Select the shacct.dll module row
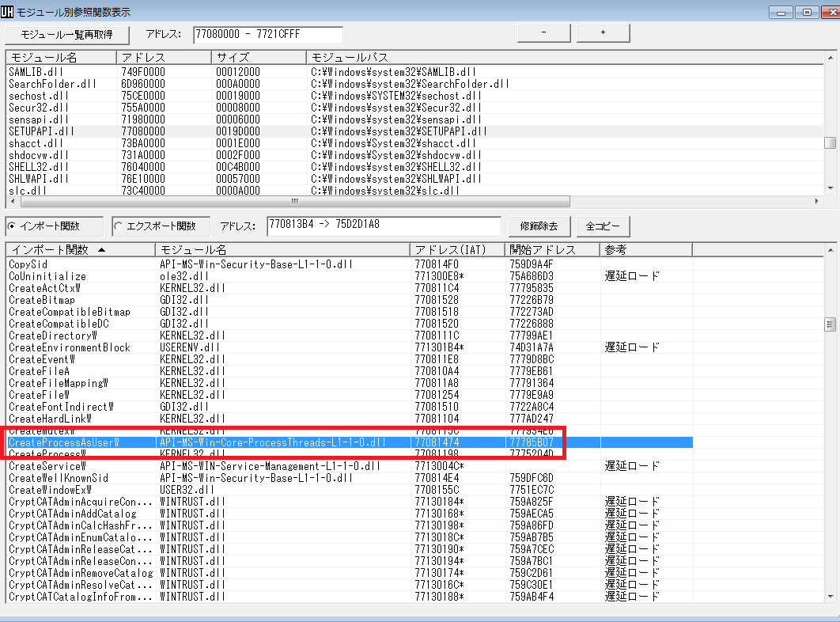The width and height of the screenshot is (840, 622). 415,143
